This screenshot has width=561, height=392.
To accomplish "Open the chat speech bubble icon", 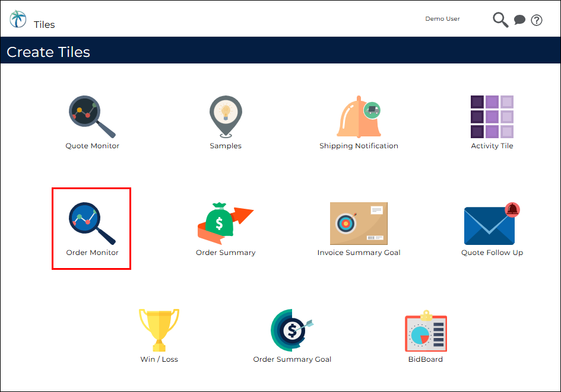I will [x=519, y=20].
